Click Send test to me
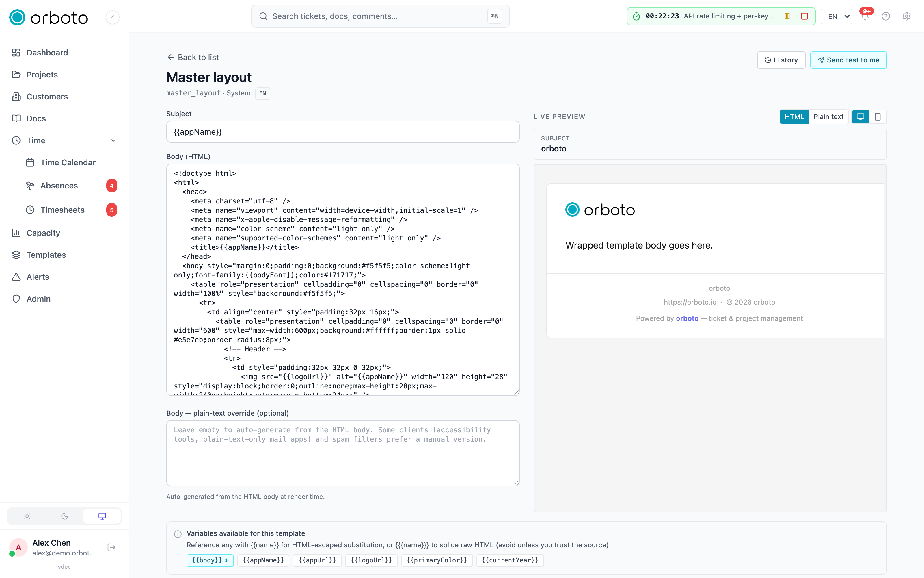 pos(848,60)
